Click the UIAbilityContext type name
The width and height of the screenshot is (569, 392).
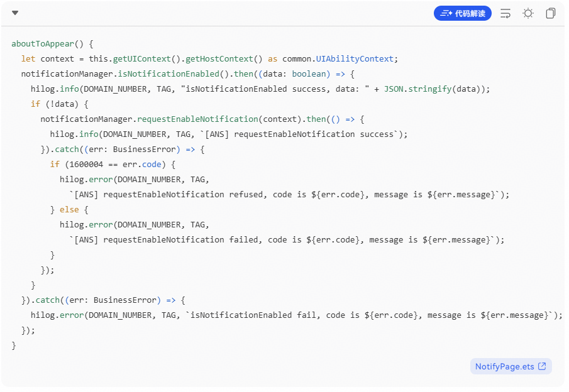[x=355, y=59]
